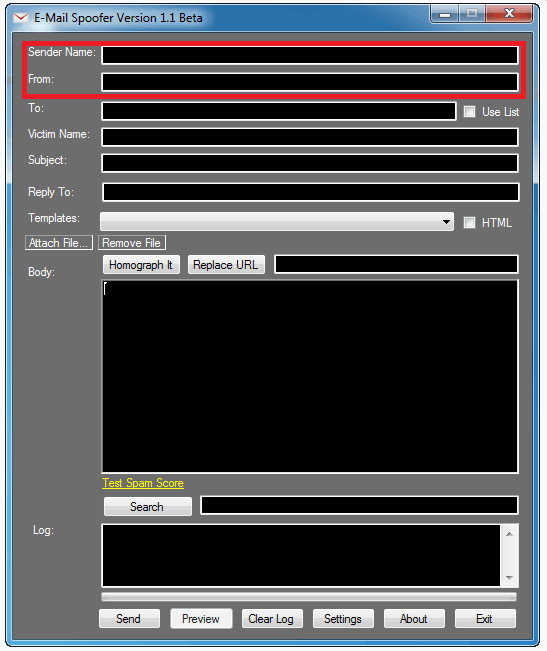Focus the Subject text field

[310, 163]
